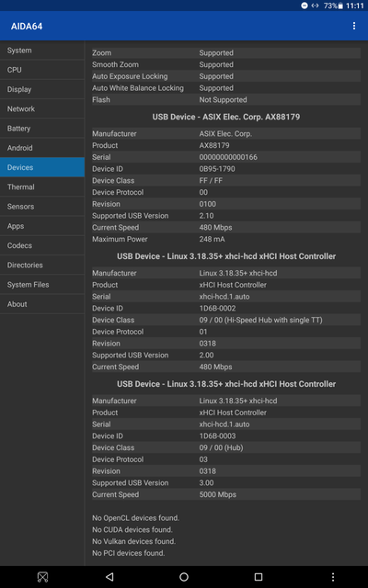Image resolution: width=368 pixels, height=588 pixels.
Task: Tap the No Vulkan devices found message
Action: [133, 541]
